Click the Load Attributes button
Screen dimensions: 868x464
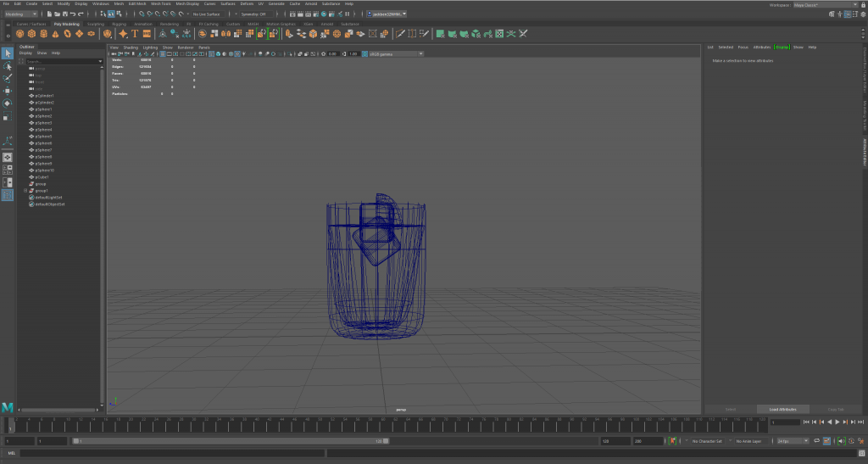point(783,409)
